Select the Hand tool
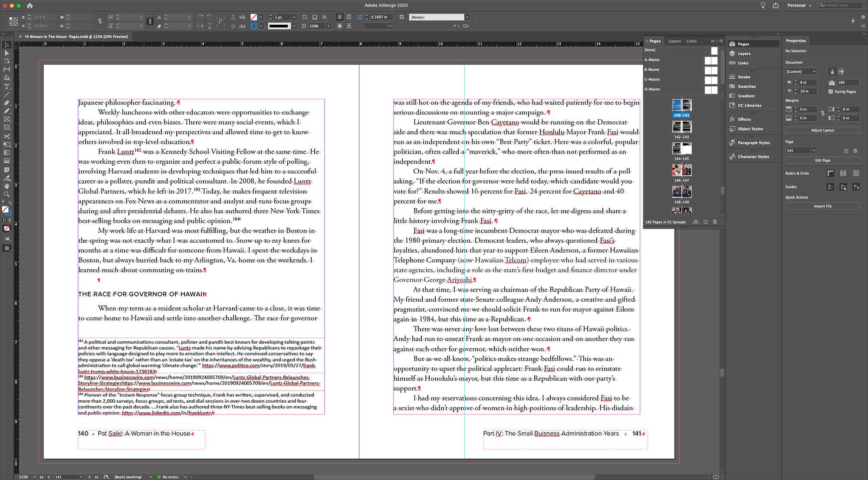The image size is (868, 480). (7, 186)
